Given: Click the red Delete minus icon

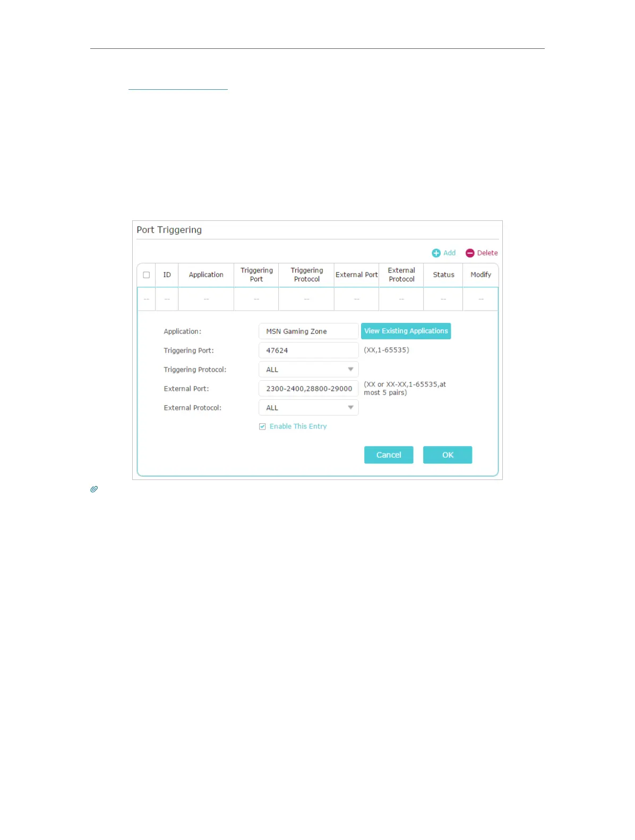Looking at the screenshot, I should 470,253.
